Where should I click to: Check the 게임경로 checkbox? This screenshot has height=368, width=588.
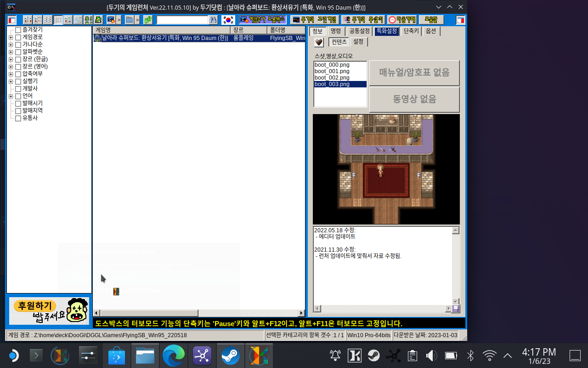[x=18, y=37]
